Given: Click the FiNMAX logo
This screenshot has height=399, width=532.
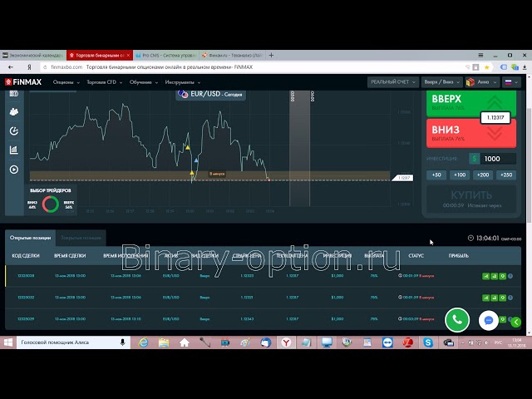Looking at the screenshot, I should click(23, 82).
